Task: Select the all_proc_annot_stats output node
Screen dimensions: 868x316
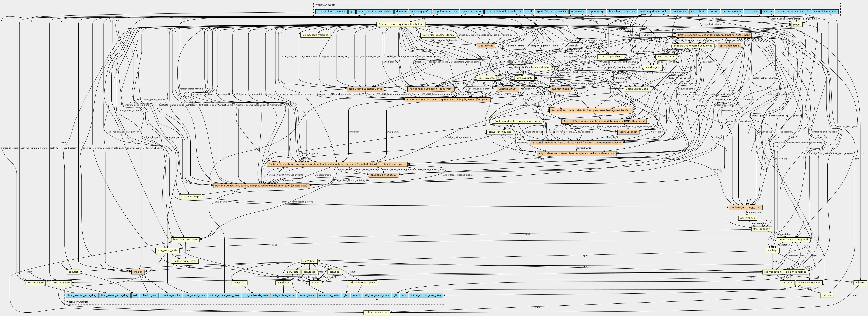Action: tap(377, 295)
